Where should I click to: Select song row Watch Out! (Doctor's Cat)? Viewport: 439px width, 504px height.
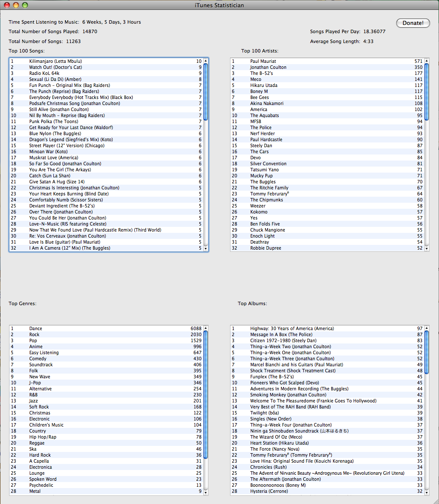coord(106,67)
